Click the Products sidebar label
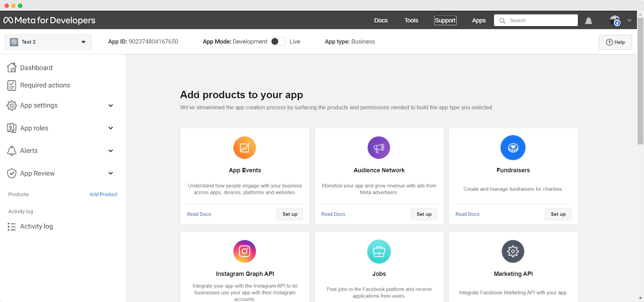Viewport: 644px width, 302px height. point(19,194)
